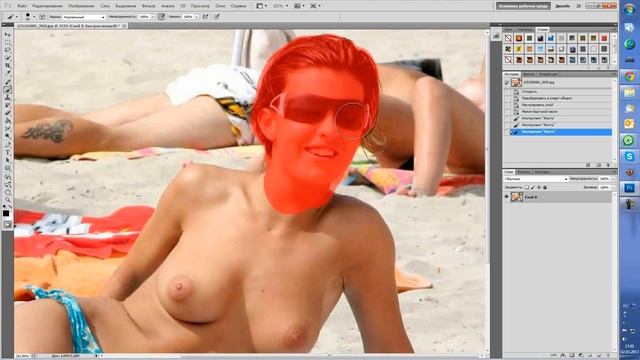Image resolution: width=640 pixels, height=360 pixels.
Task: Select the Pen tool
Action: coord(8,143)
